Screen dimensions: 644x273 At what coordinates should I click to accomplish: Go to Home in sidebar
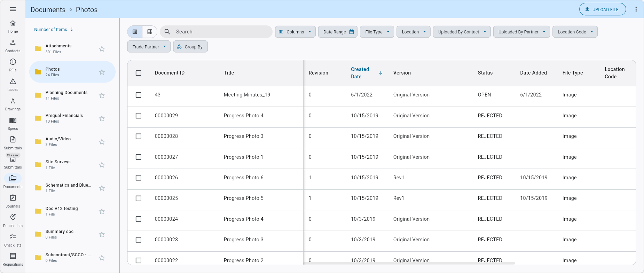click(13, 26)
